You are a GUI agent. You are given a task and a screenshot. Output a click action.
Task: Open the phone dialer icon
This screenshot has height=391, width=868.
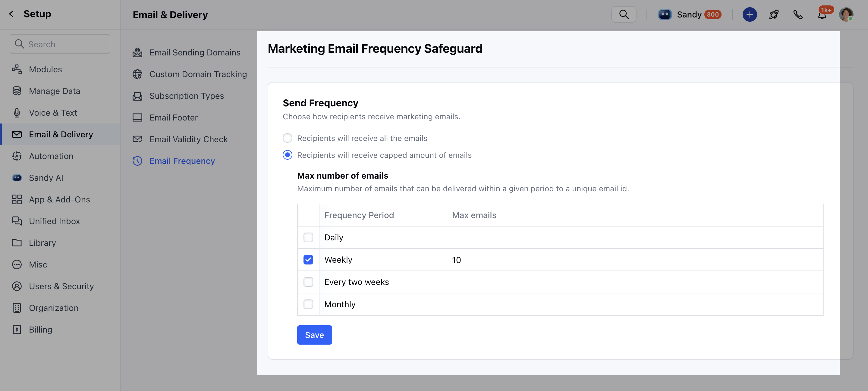coord(798,14)
